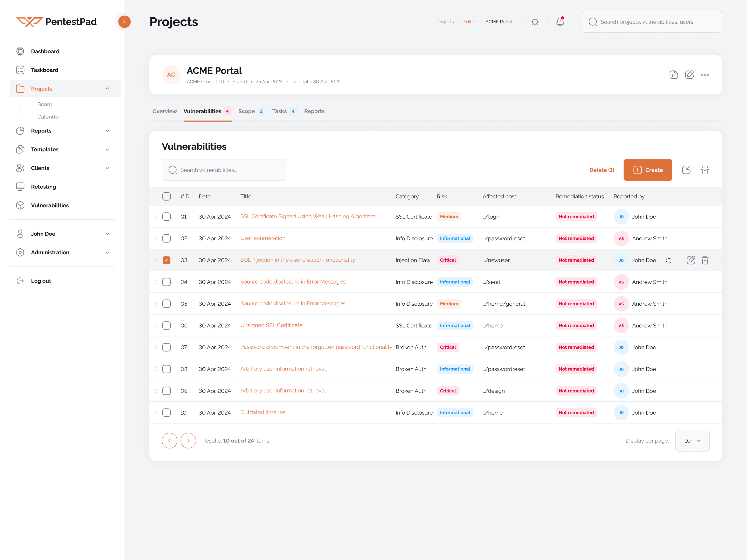Uncheck the SQL injection vulnerability checkbox
This screenshot has width=747, height=560.
click(167, 260)
